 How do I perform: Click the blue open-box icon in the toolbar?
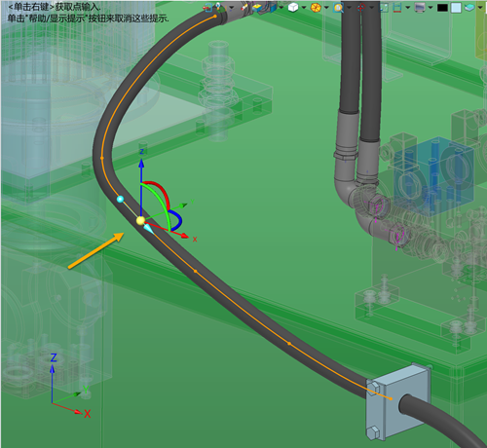coord(271,8)
